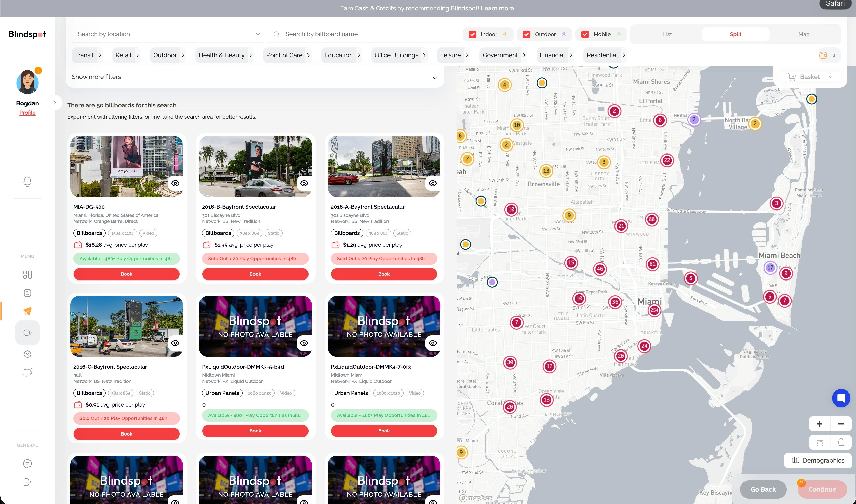Click the Blindspot logo

tap(27, 34)
